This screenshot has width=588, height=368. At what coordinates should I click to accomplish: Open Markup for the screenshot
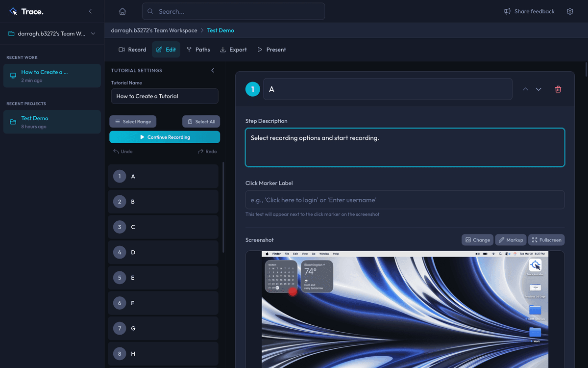(x=511, y=240)
